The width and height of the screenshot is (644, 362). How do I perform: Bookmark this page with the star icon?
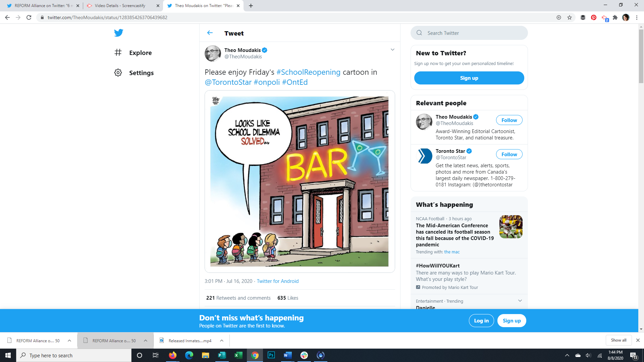(570, 17)
